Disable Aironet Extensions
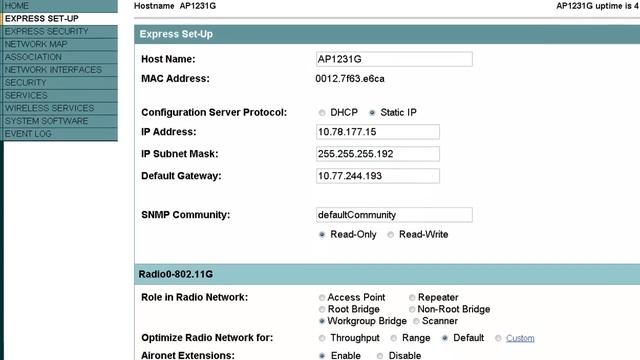Image resolution: width=640 pixels, height=360 pixels. pos(380,356)
